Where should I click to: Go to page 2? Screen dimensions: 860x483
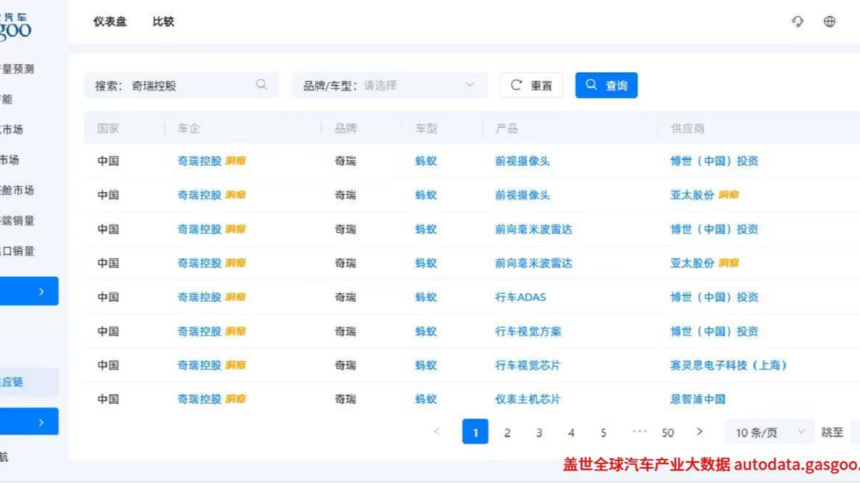click(507, 433)
